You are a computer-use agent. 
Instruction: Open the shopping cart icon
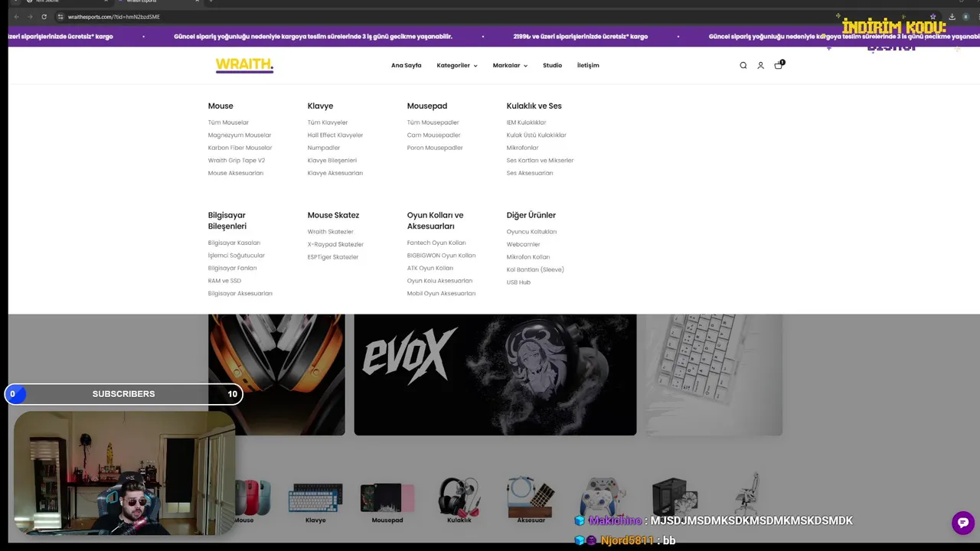[x=779, y=65]
